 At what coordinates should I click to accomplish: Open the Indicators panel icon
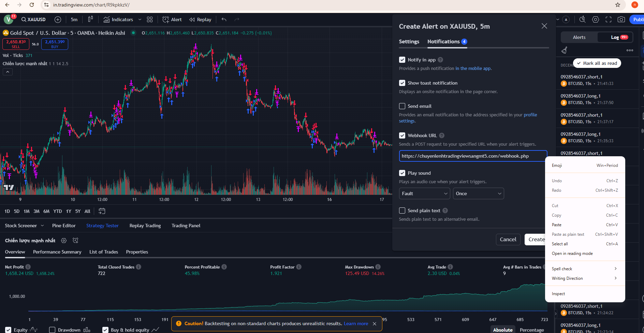point(107,19)
